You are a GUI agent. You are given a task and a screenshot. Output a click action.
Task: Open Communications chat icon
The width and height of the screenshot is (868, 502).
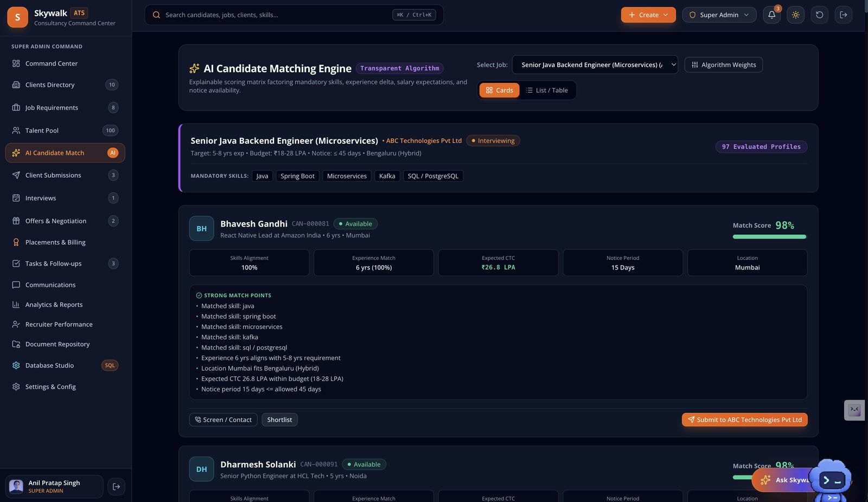point(16,285)
